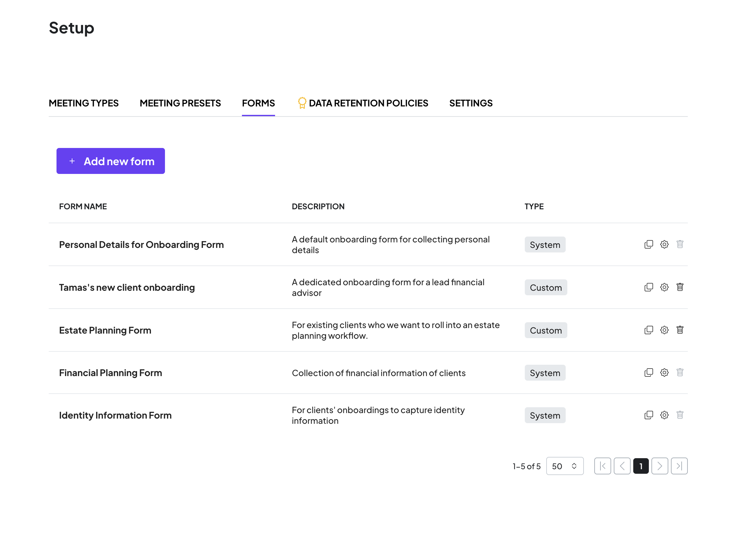This screenshot has height=538, width=756.
Task: Open the rows-per-page dropdown showing 50
Action: coord(565,466)
